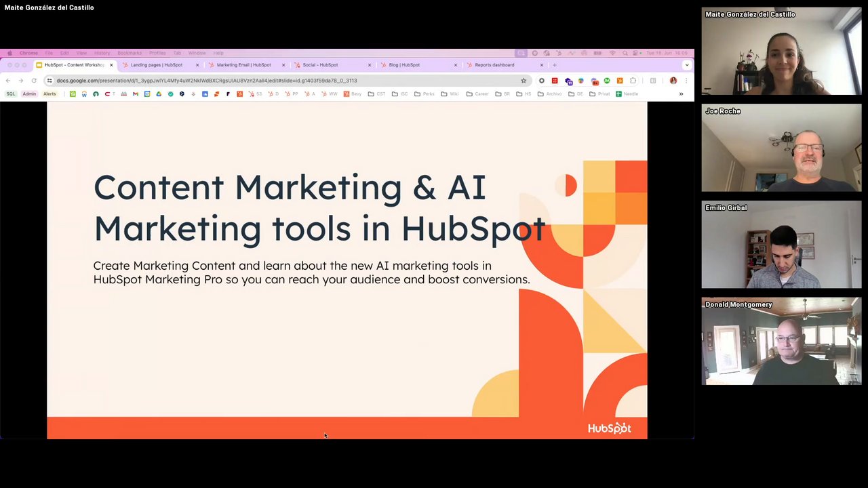The image size is (868, 488).
Task: Open the Apple menu
Action: 9,53
